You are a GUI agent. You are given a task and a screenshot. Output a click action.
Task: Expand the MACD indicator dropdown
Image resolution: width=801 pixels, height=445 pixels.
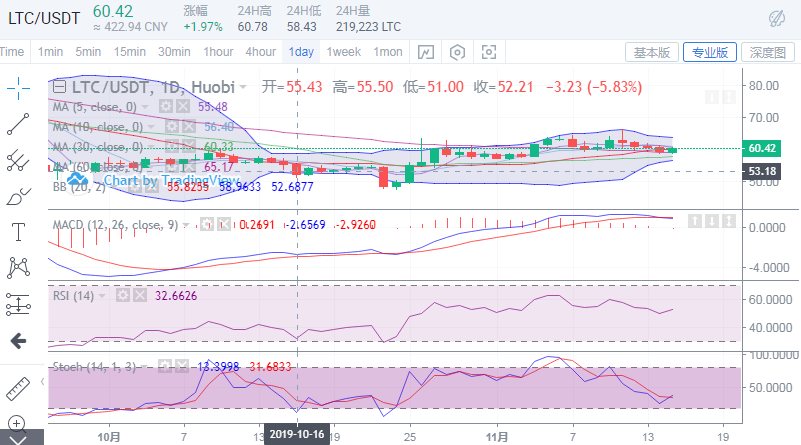(186, 225)
